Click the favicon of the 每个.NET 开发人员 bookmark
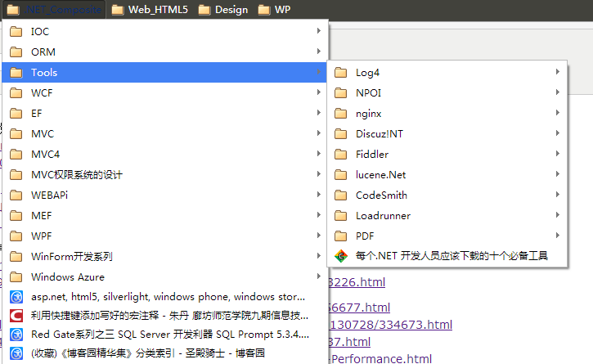 click(341, 256)
